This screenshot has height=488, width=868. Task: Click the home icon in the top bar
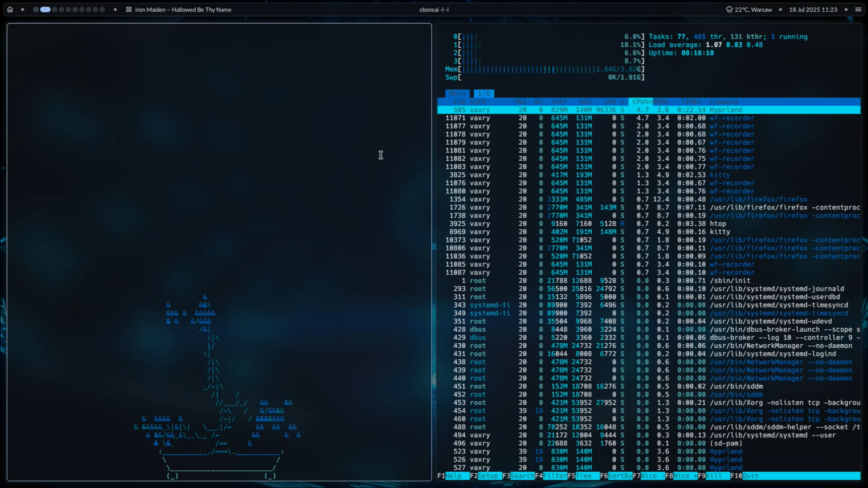[10, 9]
